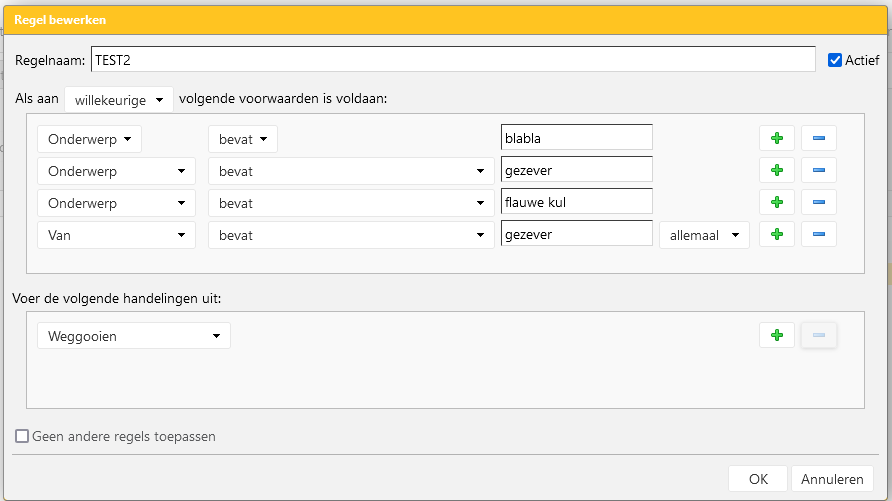Image resolution: width=892 pixels, height=501 pixels.
Task: Click minus icon next to Weggooien action
Action: 818,336
